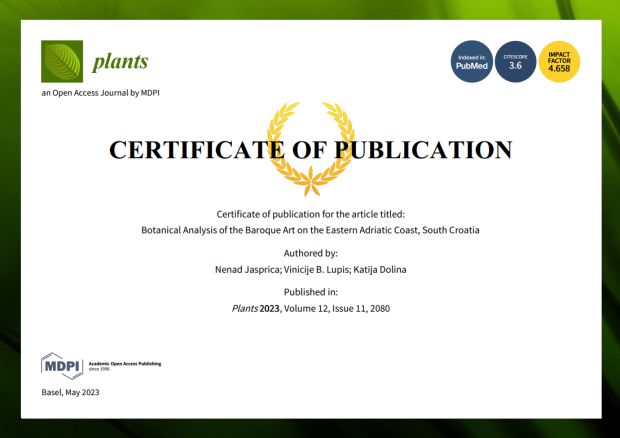
Task: Click the 'Published in:' label
Action: click(x=310, y=293)
